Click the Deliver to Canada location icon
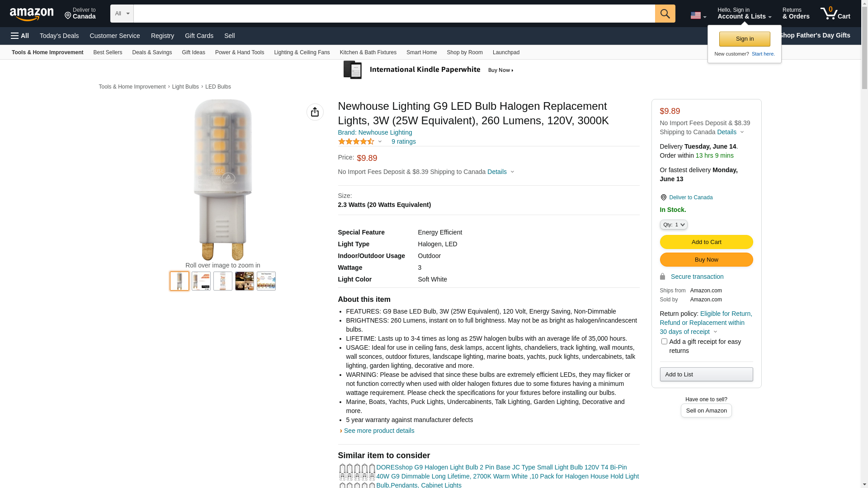 [663, 197]
